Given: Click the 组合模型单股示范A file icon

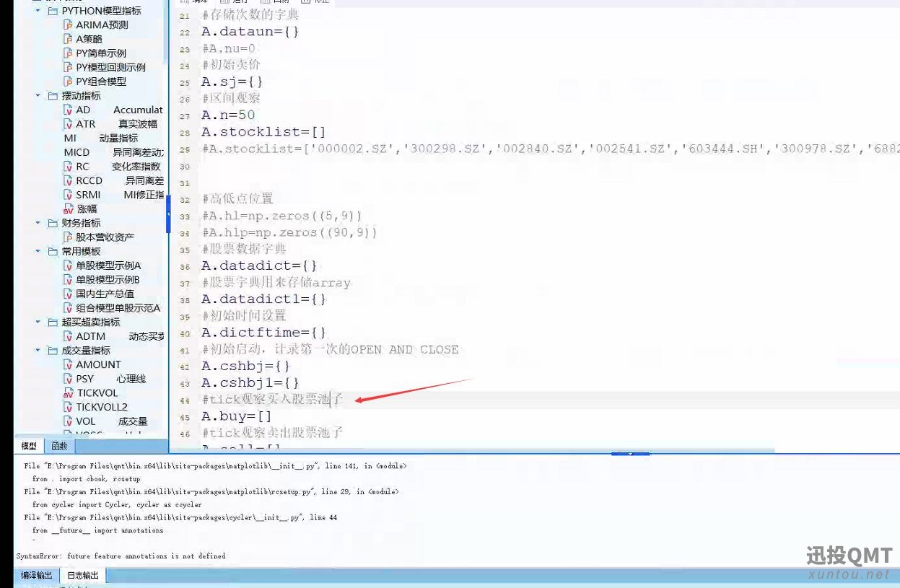Looking at the screenshot, I should [69, 308].
